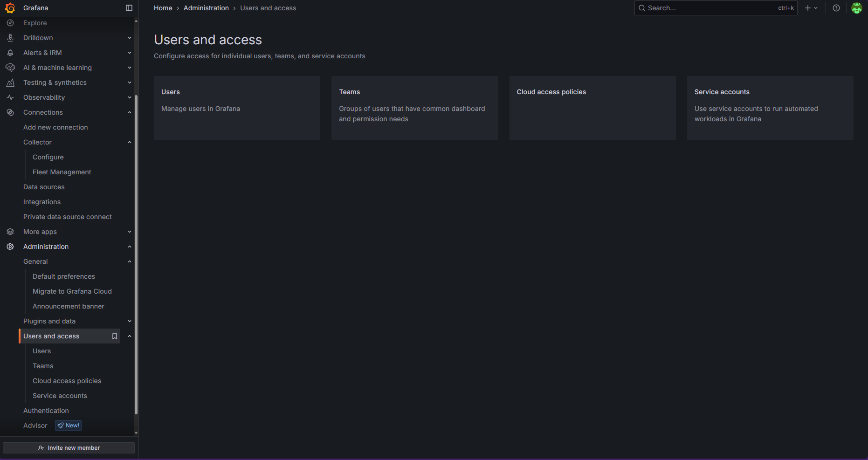Collapse the Administration section chevron
868x460 pixels.
[130, 247]
